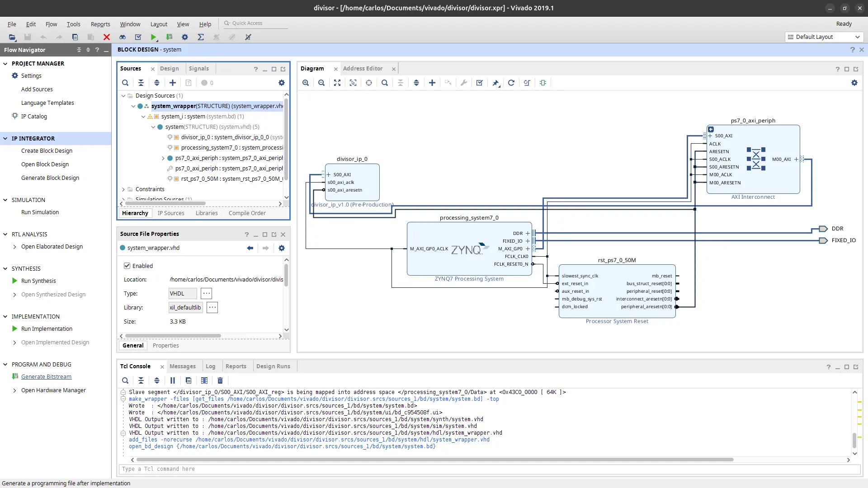The width and height of the screenshot is (868, 488).
Task: Open the Default Layout dropdown
Action: point(824,37)
